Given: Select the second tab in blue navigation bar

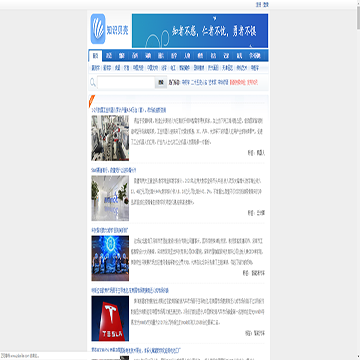Looking at the screenshot, I should (109, 56).
